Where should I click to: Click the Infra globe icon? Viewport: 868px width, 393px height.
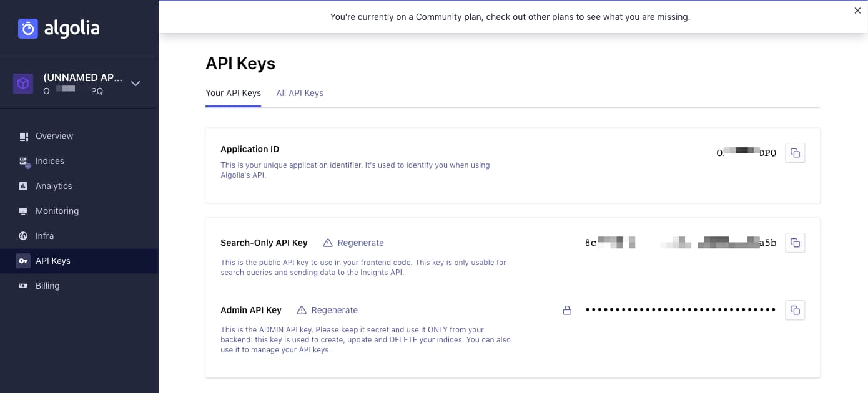pyautogui.click(x=24, y=235)
